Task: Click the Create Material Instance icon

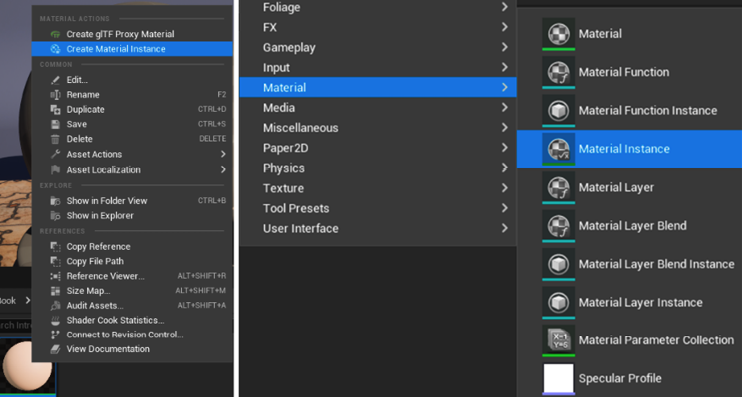Action: [55, 49]
